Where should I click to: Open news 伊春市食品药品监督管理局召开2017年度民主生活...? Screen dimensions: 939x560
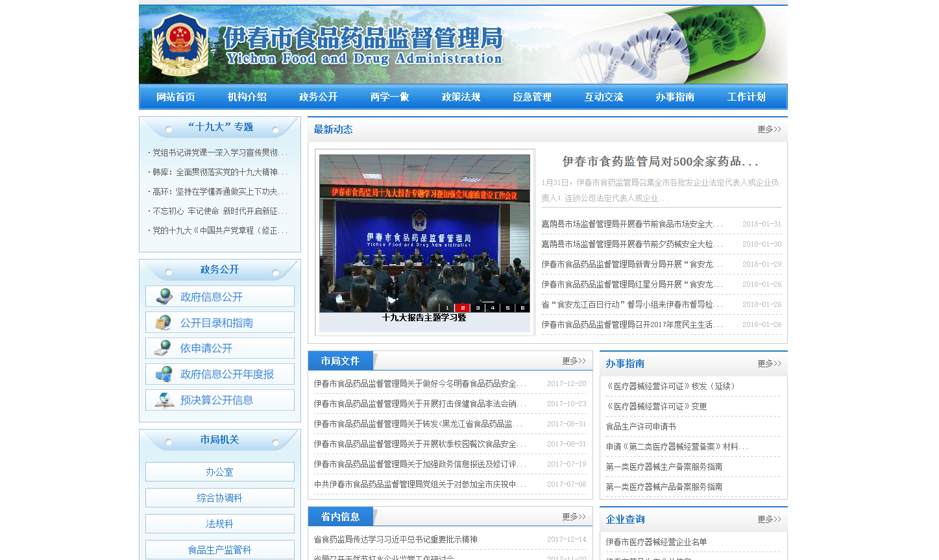click(x=632, y=324)
